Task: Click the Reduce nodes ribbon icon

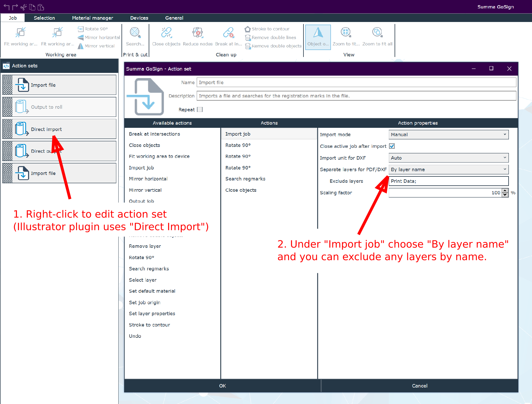Action: [198, 32]
